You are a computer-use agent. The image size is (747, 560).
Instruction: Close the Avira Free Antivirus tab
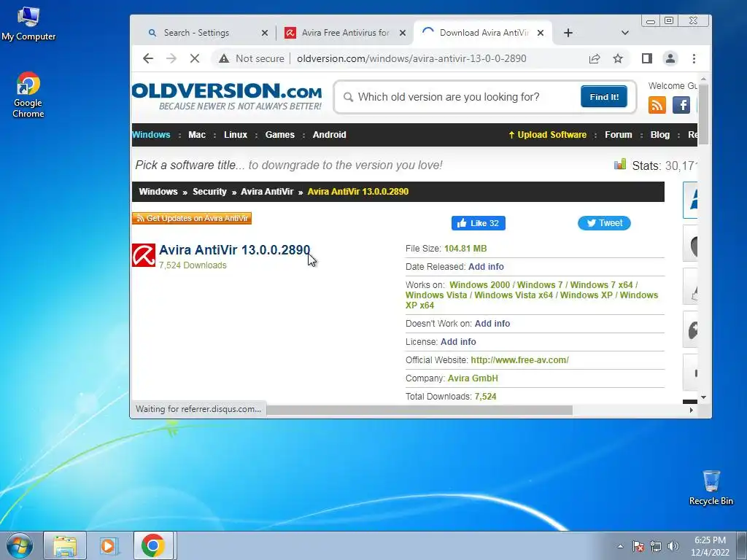pos(403,33)
